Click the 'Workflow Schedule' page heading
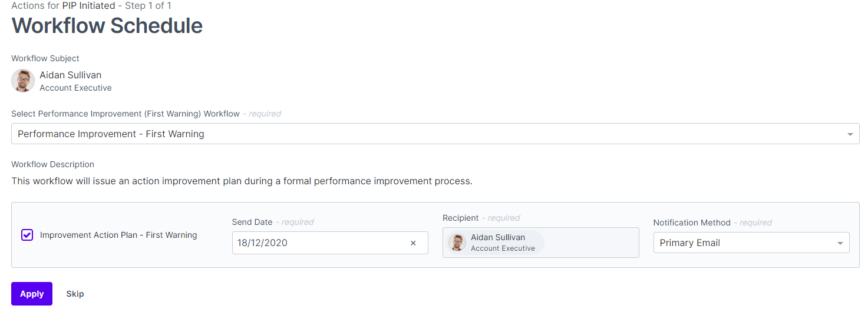Viewport: 868px width, 312px height. 107,26
